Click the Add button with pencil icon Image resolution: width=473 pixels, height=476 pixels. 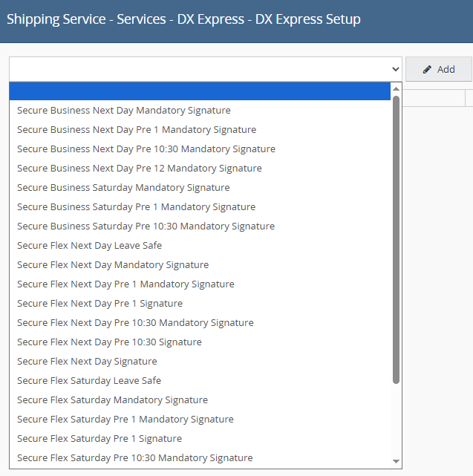(x=439, y=69)
